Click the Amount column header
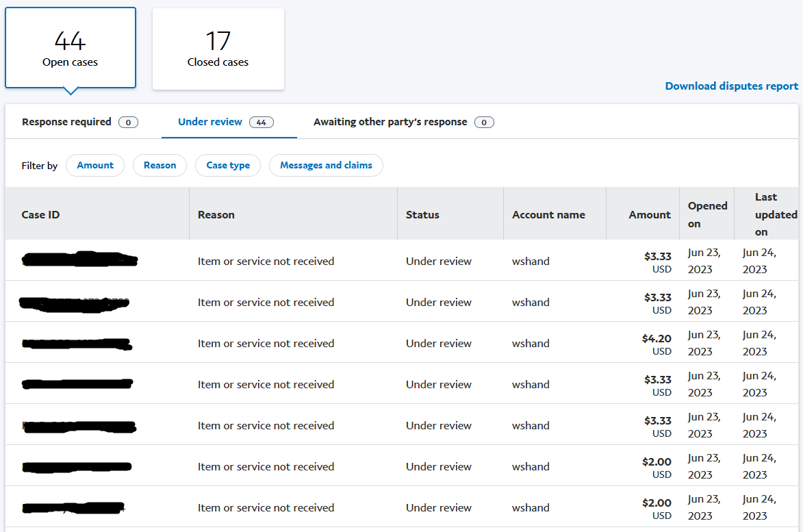Image resolution: width=803 pixels, height=532 pixels. (x=650, y=215)
